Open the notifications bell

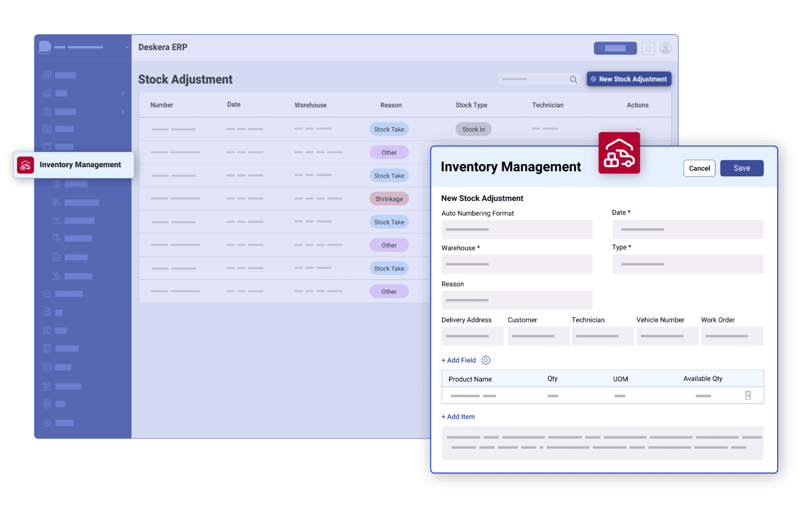[648, 48]
